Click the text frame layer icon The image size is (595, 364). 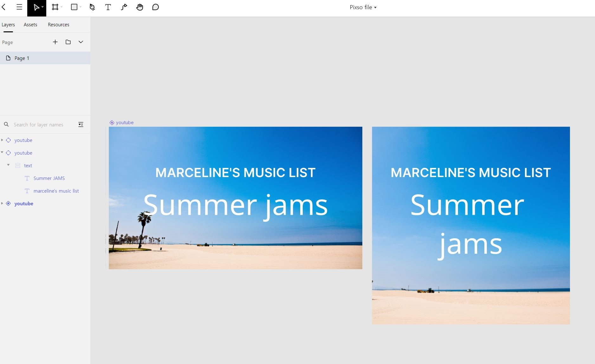click(x=18, y=165)
